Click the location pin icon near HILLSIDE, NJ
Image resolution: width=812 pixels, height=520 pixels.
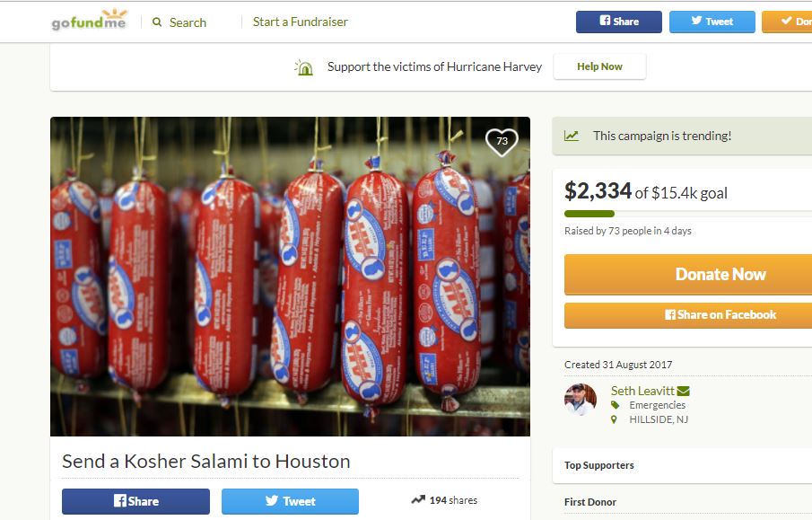[x=613, y=419]
